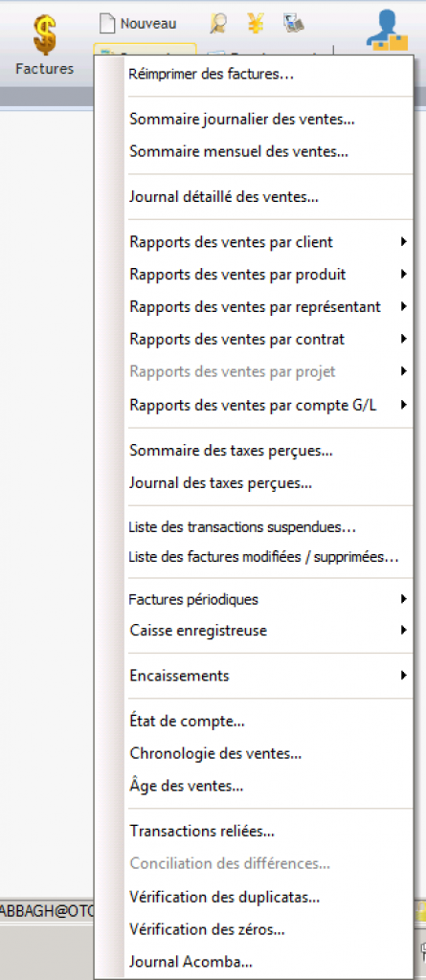Click the Factures dollar sign icon

point(44,36)
